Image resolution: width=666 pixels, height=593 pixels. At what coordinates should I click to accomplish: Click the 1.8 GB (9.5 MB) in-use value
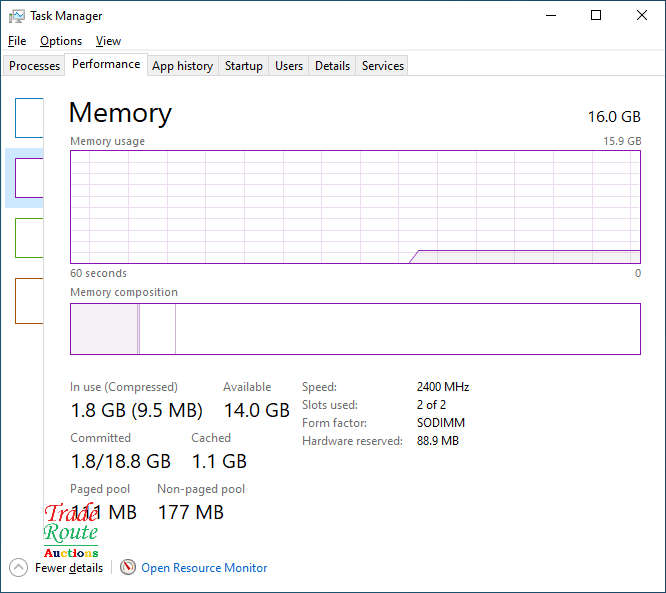pos(137,410)
